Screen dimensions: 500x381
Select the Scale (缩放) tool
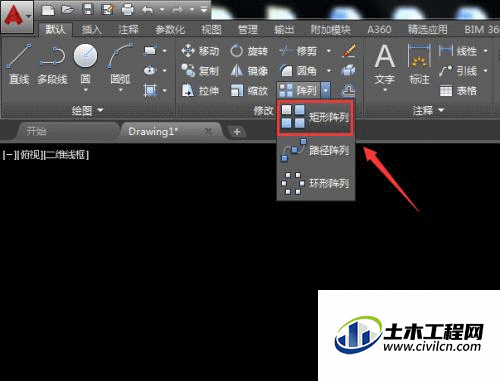click(x=249, y=90)
